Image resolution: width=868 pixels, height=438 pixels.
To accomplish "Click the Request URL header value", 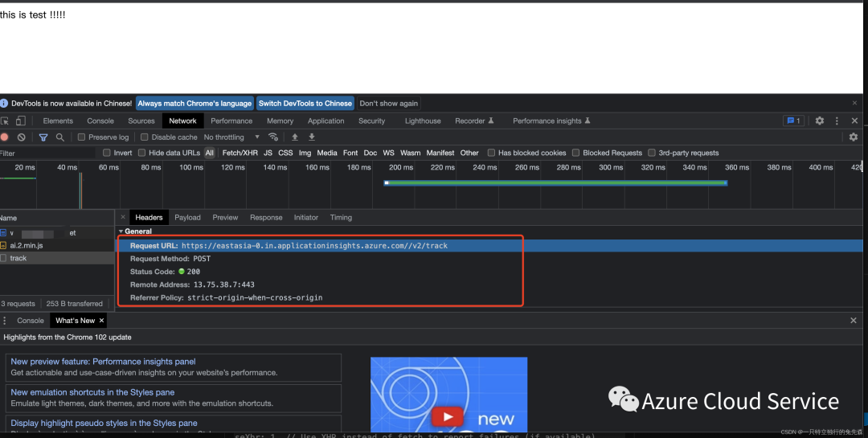I will (314, 245).
